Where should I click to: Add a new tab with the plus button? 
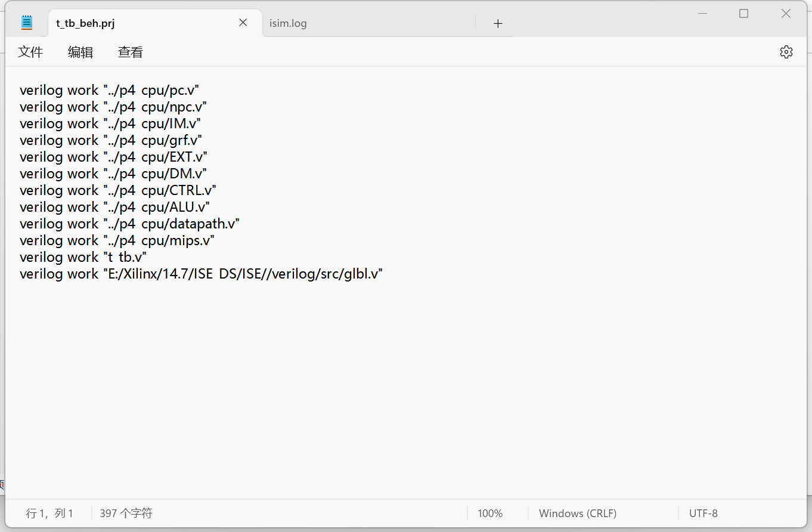click(498, 23)
